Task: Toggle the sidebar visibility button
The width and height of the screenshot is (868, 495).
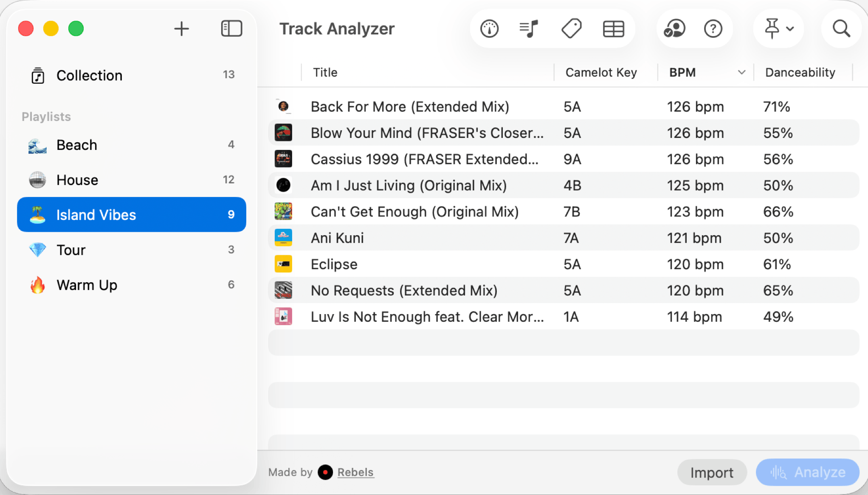Action: point(231,29)
